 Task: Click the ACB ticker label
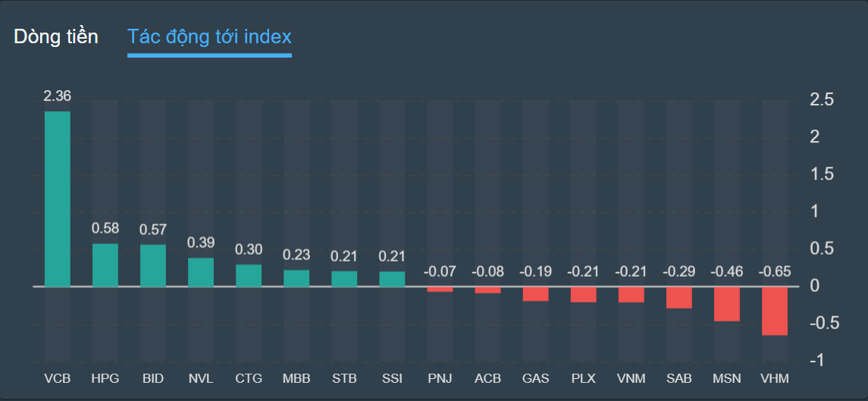[487, 378]
